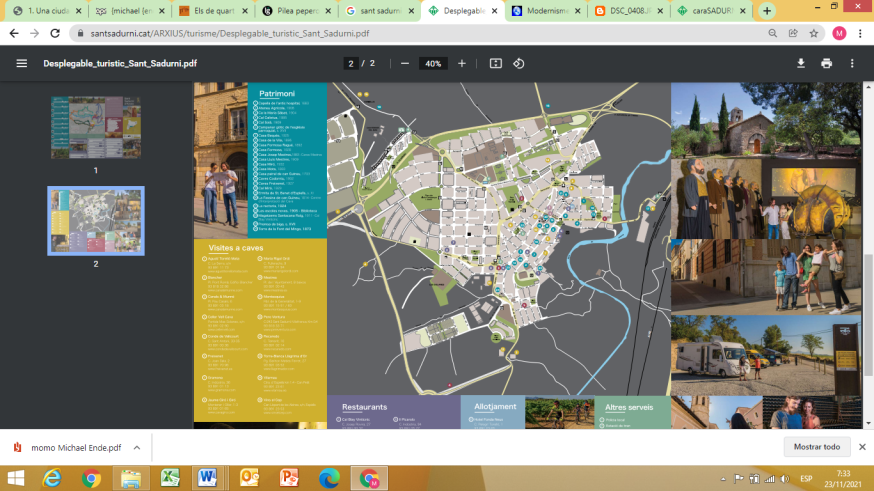874x491 pixels.
Task: Open the PDF viewer more actions menu
Action: tap(852, 63)
